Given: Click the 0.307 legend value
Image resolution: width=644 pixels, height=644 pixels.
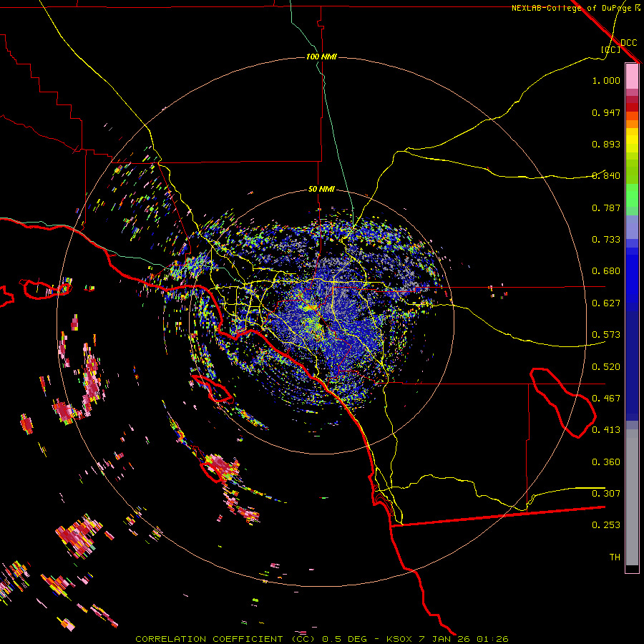Looking at the screenshot, I should [x=606, y=494].
